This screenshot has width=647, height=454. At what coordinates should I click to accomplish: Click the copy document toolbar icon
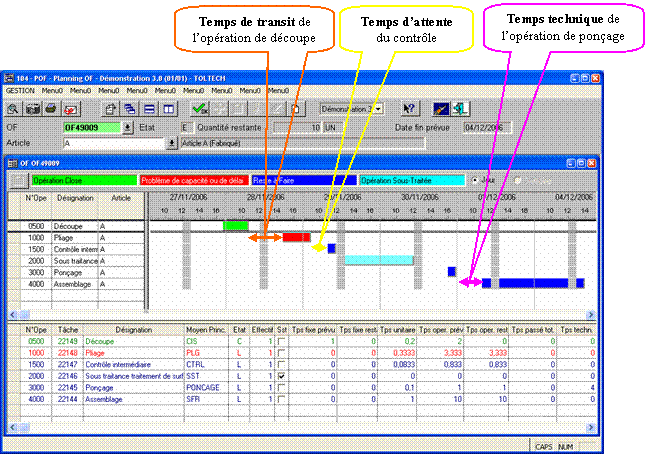110,109
